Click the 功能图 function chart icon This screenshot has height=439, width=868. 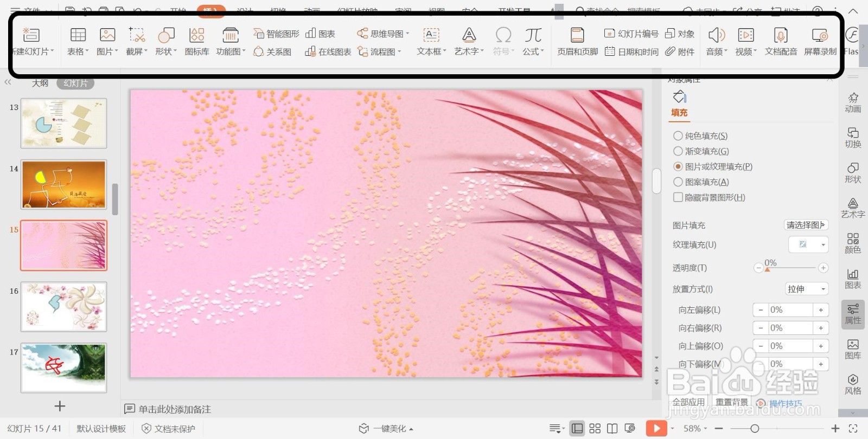pos(231,35)
